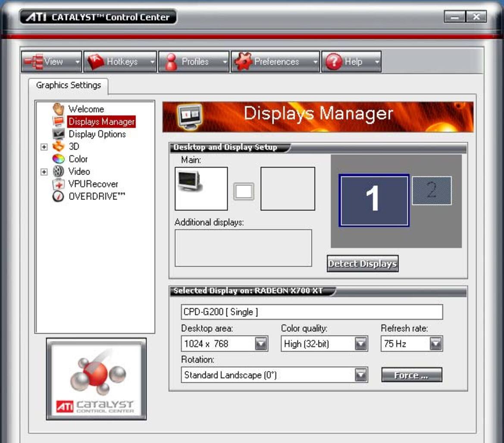The height and width of the screenshot is (443, 504).
Task: Open the View menu button
Action: pyautogui.click(x=51, y=62)
